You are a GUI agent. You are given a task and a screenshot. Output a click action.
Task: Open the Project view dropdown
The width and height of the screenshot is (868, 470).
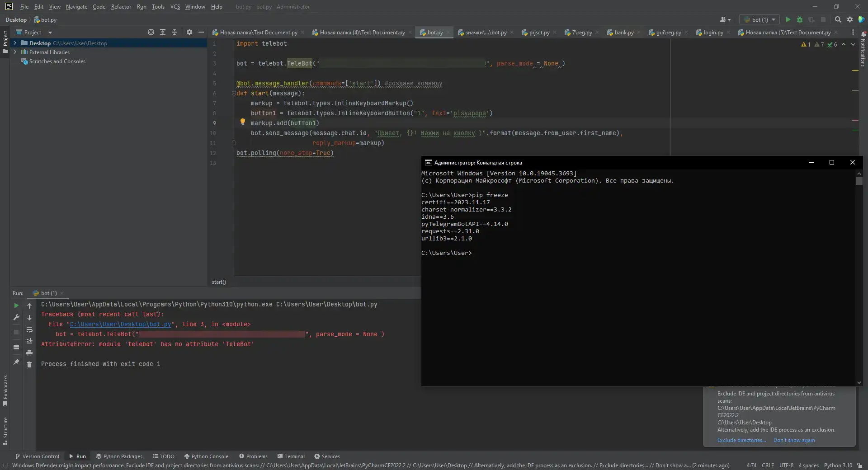click(x=50, y=32)
